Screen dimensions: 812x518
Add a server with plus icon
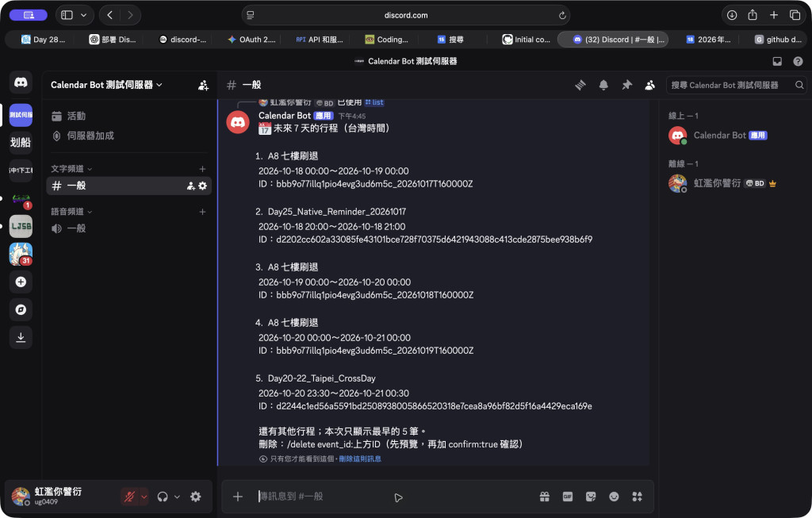pos(21,282)
